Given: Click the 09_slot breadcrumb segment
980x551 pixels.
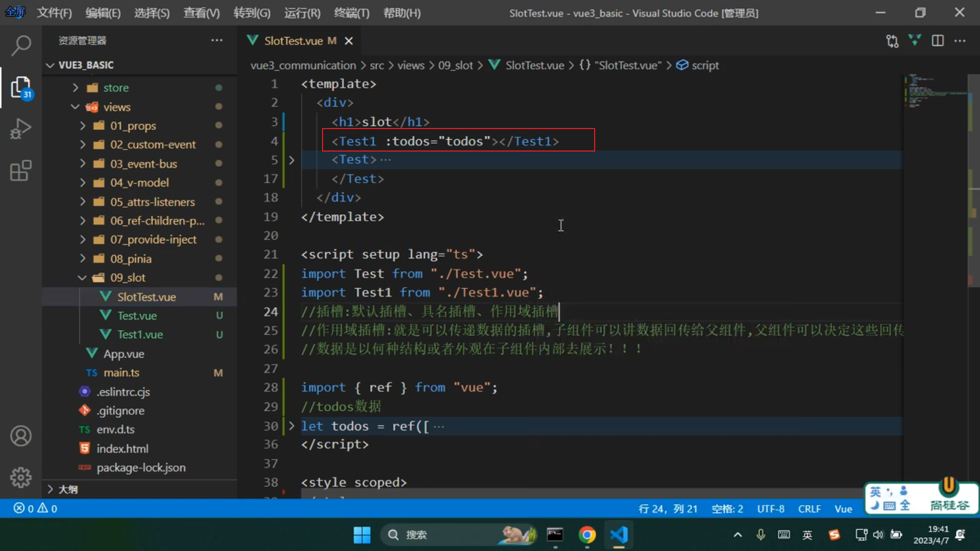Looking at the screenshot, I should [x=455, y=65].
